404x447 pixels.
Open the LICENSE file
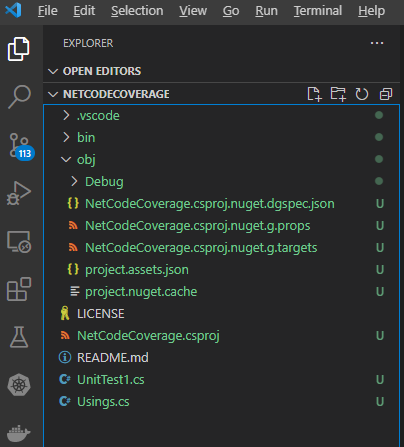[x=221, y=313]
